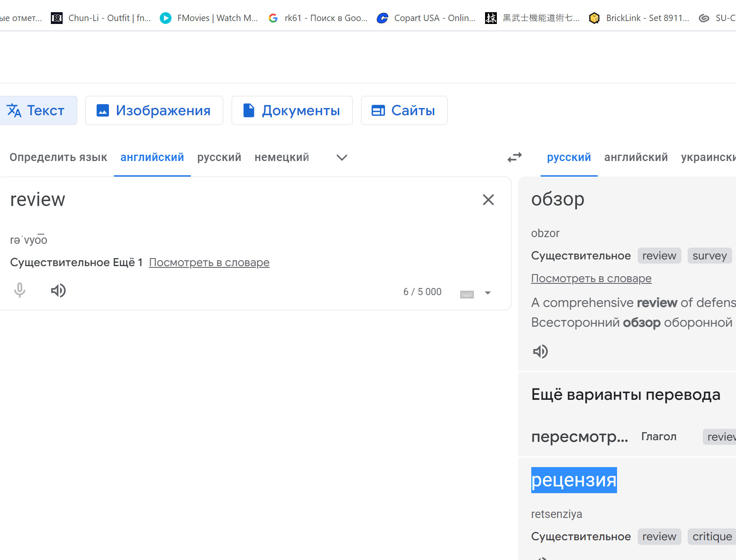The height and width of the screenshot is (560, 736).
Task: Open the BrickLink bookmark
Action: point(639,18)
